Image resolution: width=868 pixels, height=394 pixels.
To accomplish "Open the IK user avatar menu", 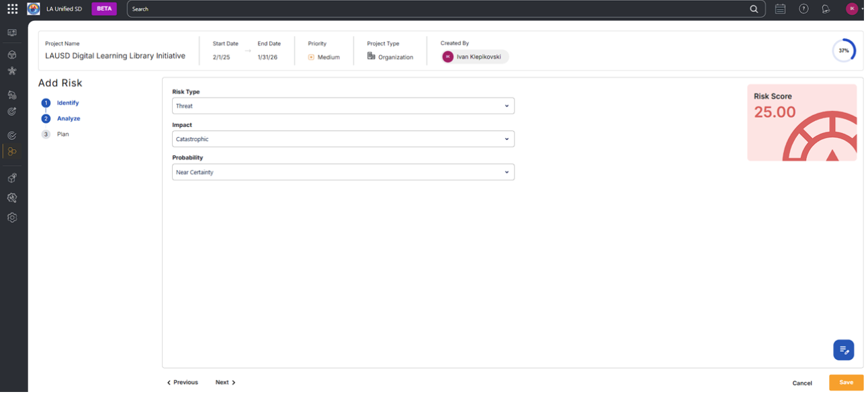I will [852, 9].
